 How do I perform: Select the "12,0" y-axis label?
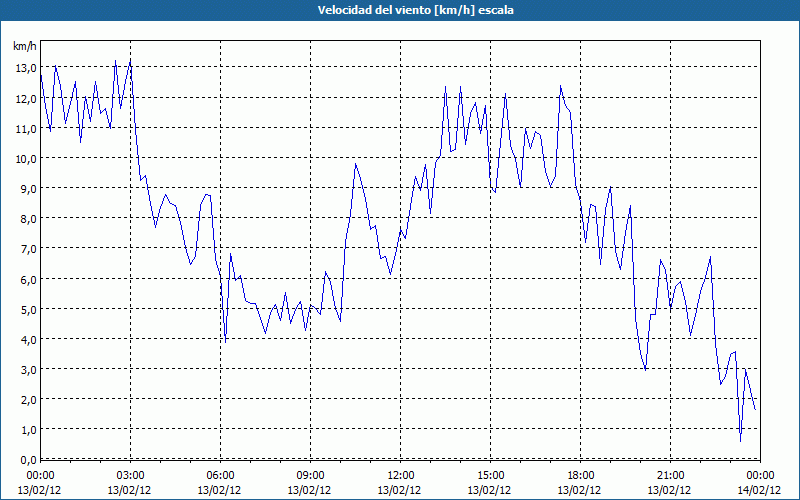pyautogui.click(x=26, y=98)
